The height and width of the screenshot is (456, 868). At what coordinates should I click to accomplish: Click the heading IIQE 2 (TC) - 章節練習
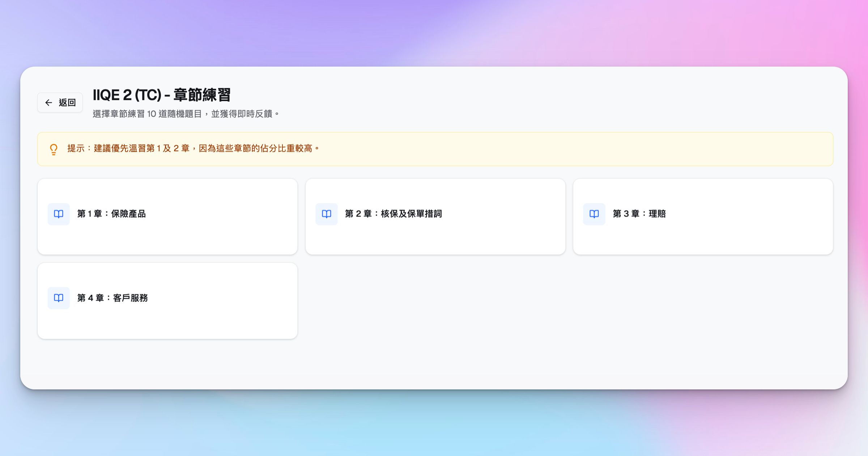coord(162,95)
